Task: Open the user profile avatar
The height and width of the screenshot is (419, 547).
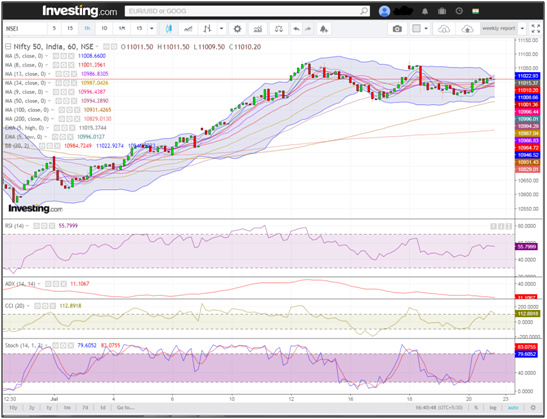Action: click(x=384, y=11)
